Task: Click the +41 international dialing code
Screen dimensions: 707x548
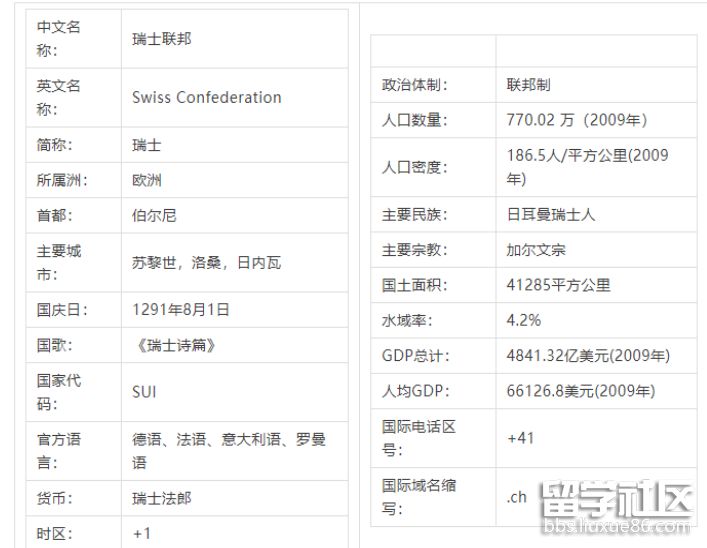Action: 521,438
